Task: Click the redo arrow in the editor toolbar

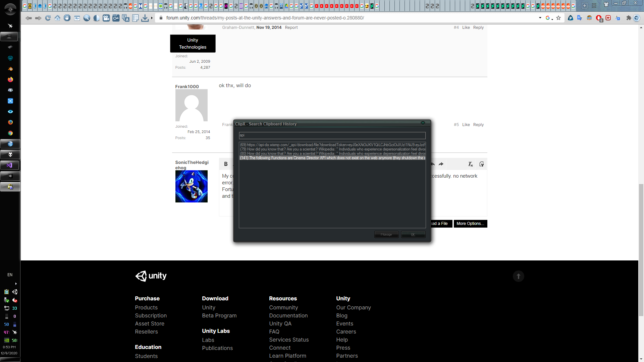Action: (441, 164)
